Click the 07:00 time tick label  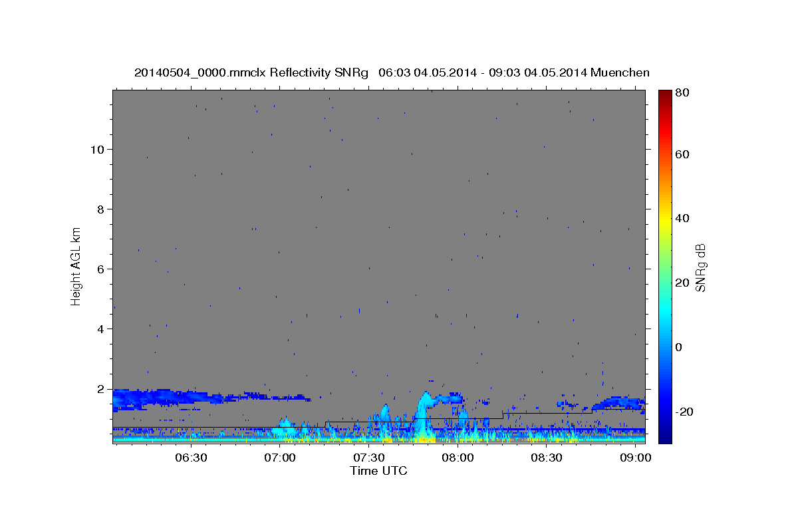(x=280, y=458)
